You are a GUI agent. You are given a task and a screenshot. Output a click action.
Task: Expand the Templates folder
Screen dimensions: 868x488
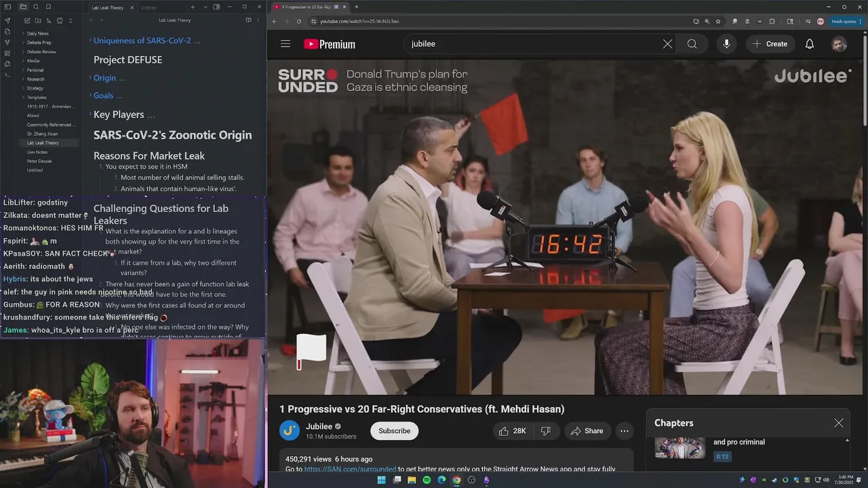[23, 98]
